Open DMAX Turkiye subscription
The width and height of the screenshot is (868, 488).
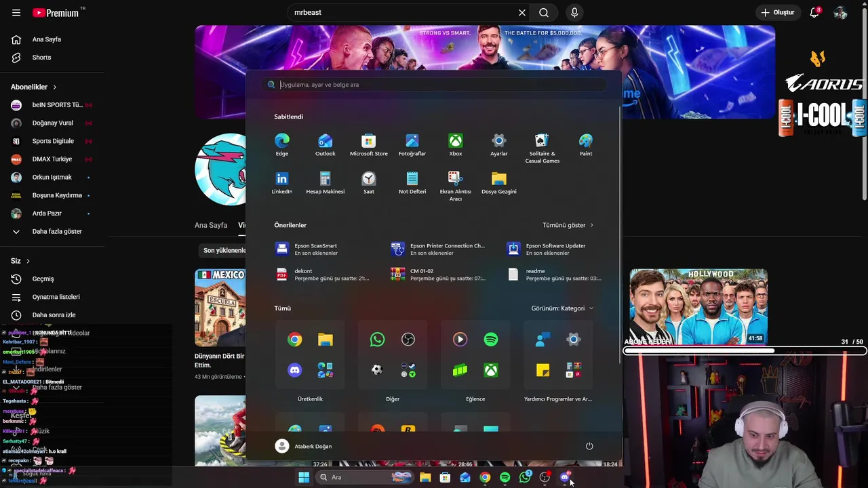pos(52,159)
